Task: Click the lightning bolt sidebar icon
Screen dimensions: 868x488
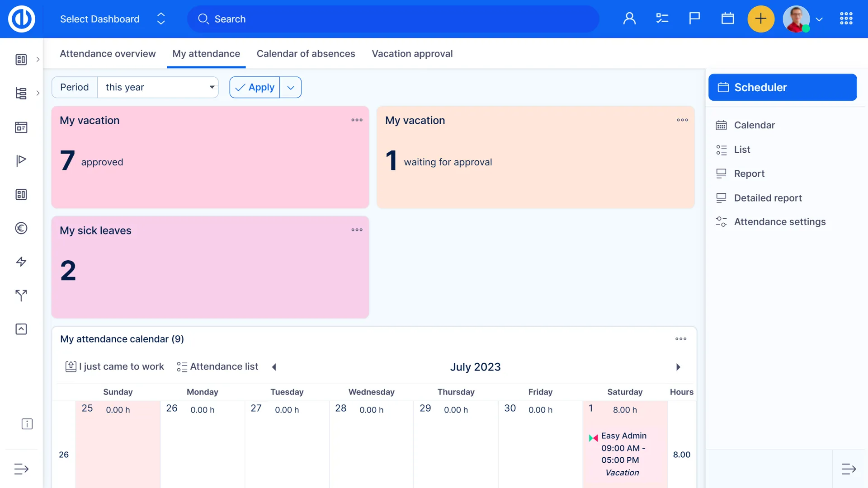Action: [21, 262]
